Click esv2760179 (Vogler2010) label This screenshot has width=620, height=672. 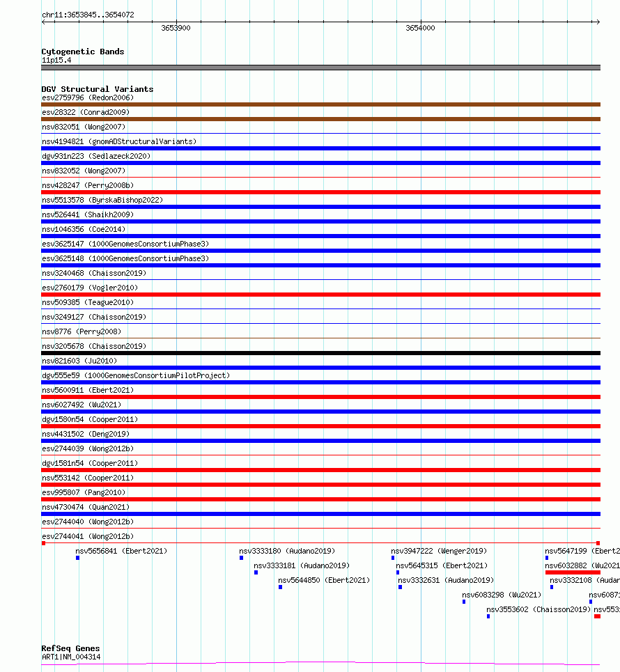pyautogui.click(x=90, y=288)
